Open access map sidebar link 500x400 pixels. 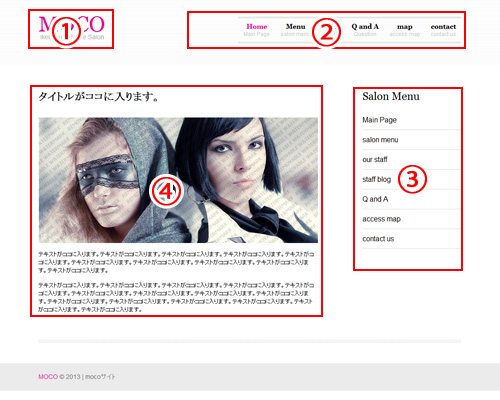pyautogui.click(x=381, y=219)
